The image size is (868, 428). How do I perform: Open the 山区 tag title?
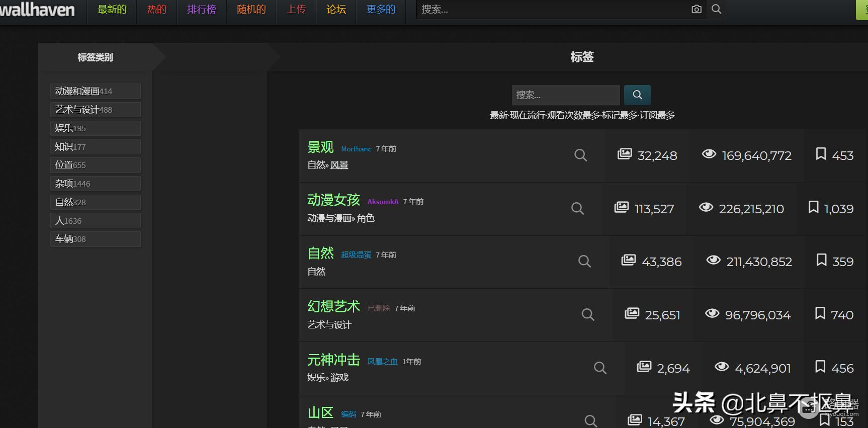[320, 413]
